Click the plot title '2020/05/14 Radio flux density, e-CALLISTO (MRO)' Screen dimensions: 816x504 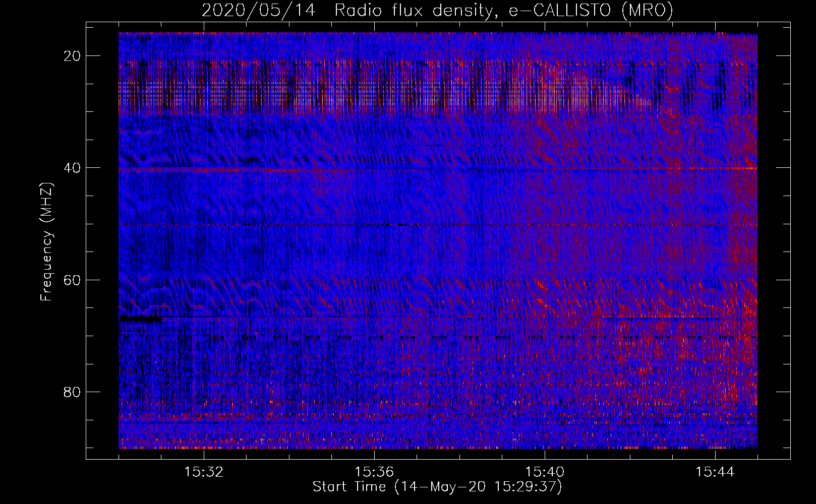437,10
